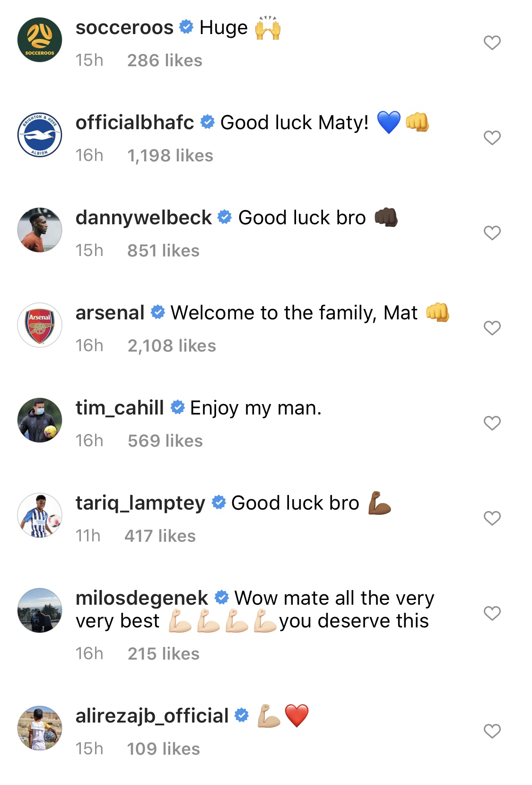
Task: Tap the tim_cahill username
Action: (120, 408)
